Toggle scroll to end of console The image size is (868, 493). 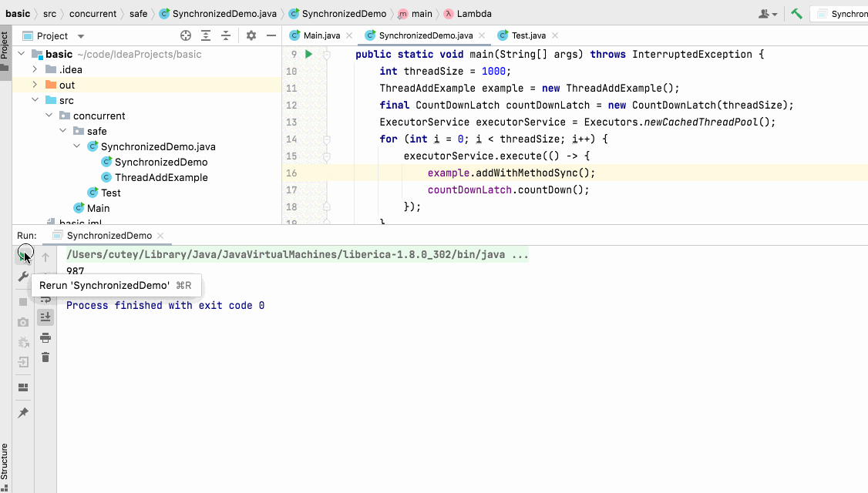[x=45, y=317]
